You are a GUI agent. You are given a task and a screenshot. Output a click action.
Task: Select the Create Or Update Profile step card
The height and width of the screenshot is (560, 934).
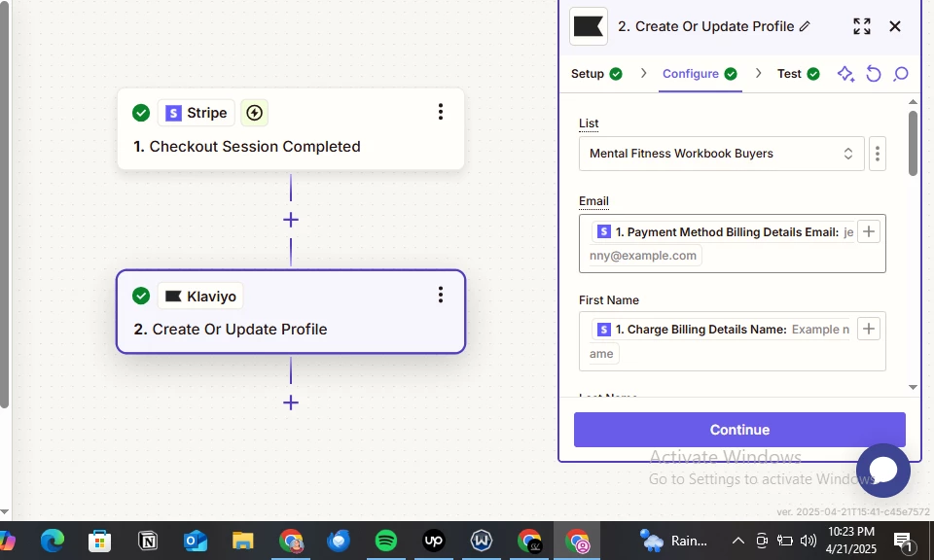pyautogui.click(x=291, y=312)
